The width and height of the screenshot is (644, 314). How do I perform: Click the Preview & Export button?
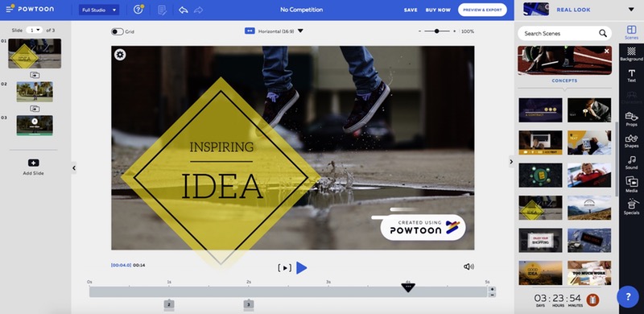point(482,10)
